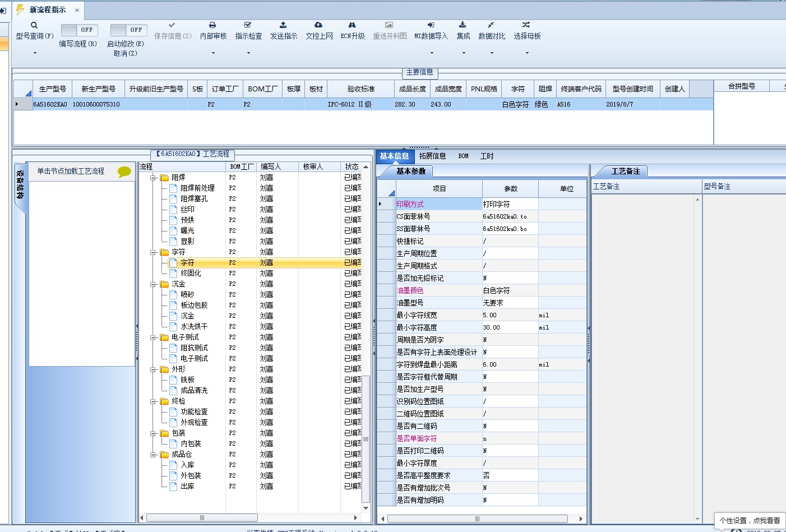Collapse the 终检 tree node
This screenshot has height=532, width=786.
[x=152, y=401]
